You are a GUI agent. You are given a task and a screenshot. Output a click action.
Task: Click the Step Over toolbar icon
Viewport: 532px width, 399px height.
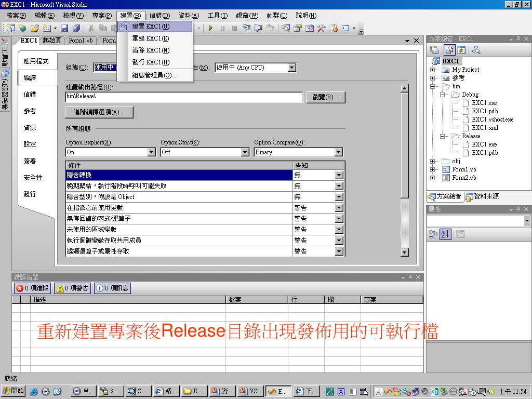(x=259, y=28)
